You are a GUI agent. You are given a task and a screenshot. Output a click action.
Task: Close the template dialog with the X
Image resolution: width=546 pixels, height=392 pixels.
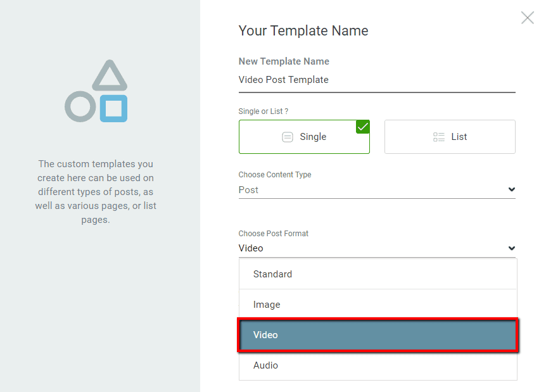(527, 18)
